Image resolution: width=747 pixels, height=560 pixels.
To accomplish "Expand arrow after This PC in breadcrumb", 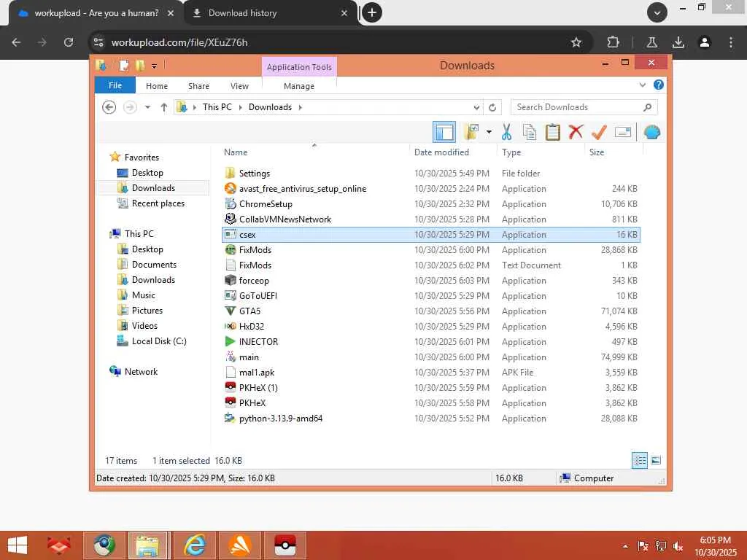I will pos(240,107).
